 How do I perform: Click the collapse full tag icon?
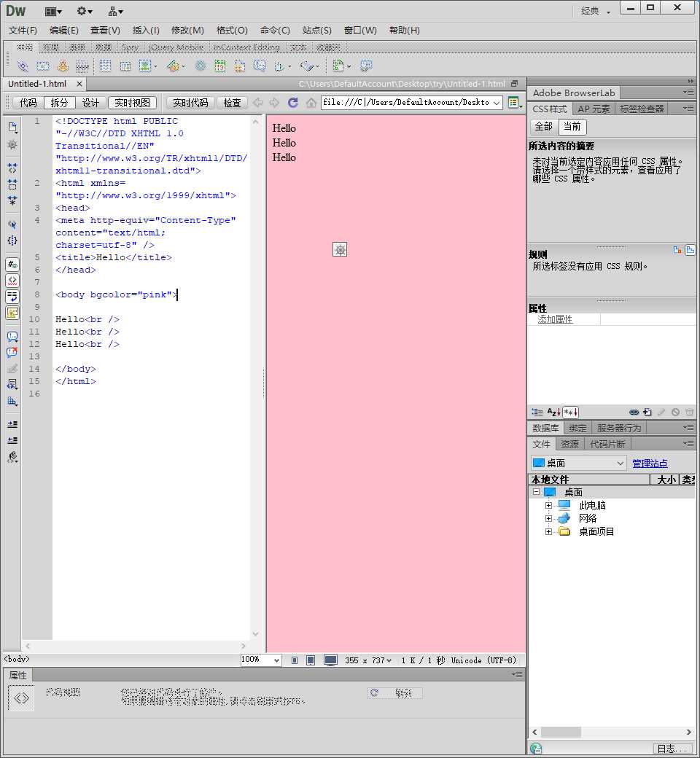(12, 168)
